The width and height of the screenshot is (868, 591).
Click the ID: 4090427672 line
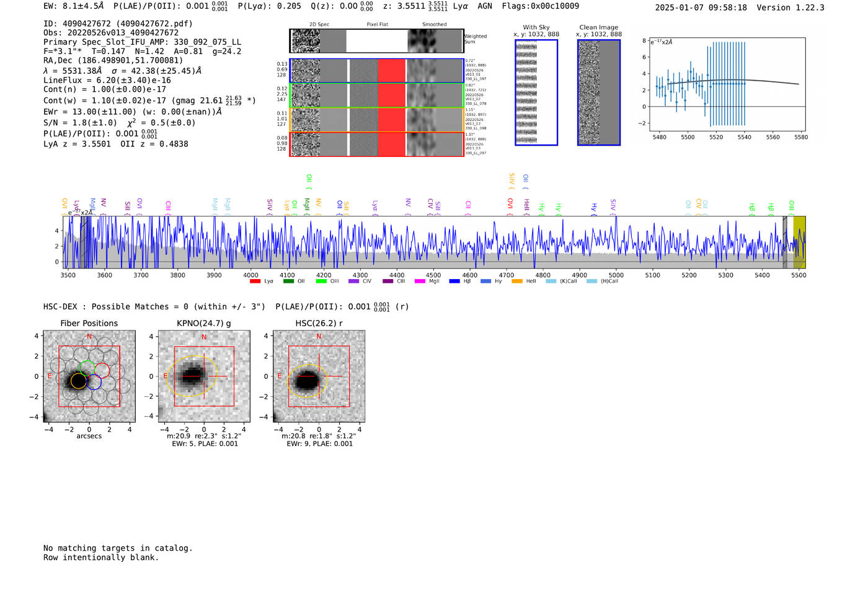click(118, 24)
